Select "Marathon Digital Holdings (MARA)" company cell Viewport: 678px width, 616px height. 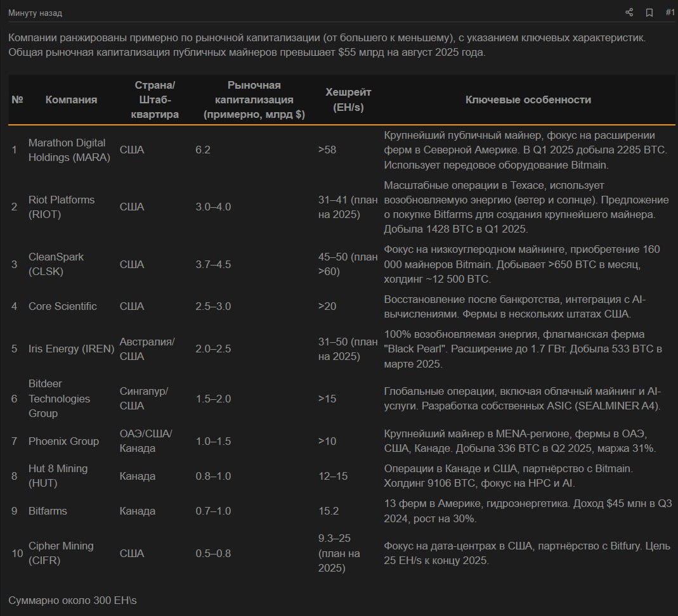(69, 150)
